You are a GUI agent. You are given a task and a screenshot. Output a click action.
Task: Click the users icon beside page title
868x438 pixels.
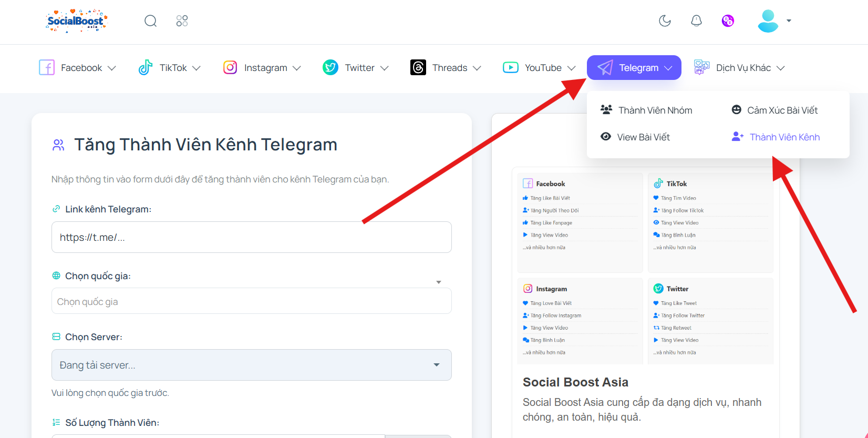pyautogui.click(x=58, y=145)
